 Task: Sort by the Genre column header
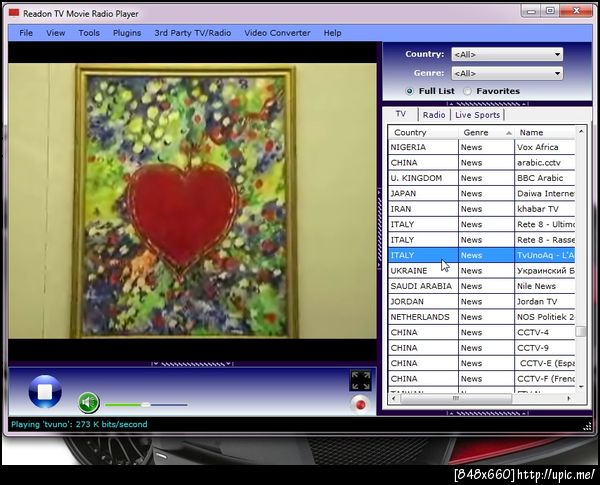tap(486, 132)
